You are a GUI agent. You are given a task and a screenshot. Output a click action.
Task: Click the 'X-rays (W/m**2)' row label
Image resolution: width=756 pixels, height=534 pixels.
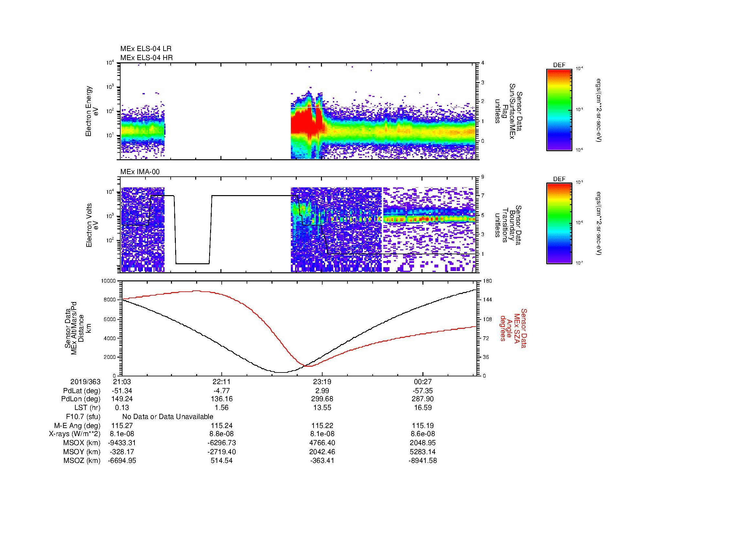tap(75, 434)
